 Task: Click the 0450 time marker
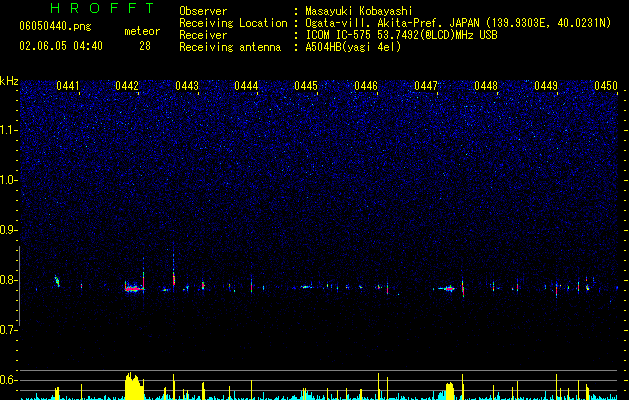(606, 86)
